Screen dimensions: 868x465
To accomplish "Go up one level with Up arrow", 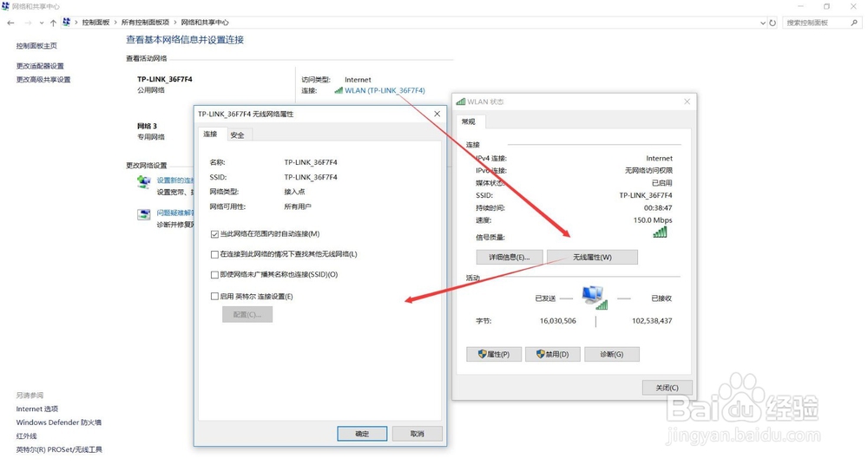I will (53, 23).
